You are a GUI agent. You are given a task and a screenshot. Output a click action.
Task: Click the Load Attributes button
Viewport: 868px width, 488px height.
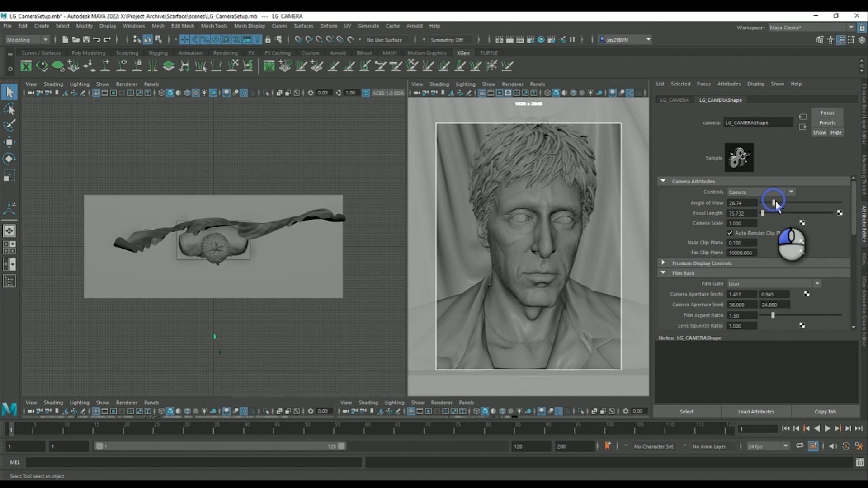click(756, 411)
